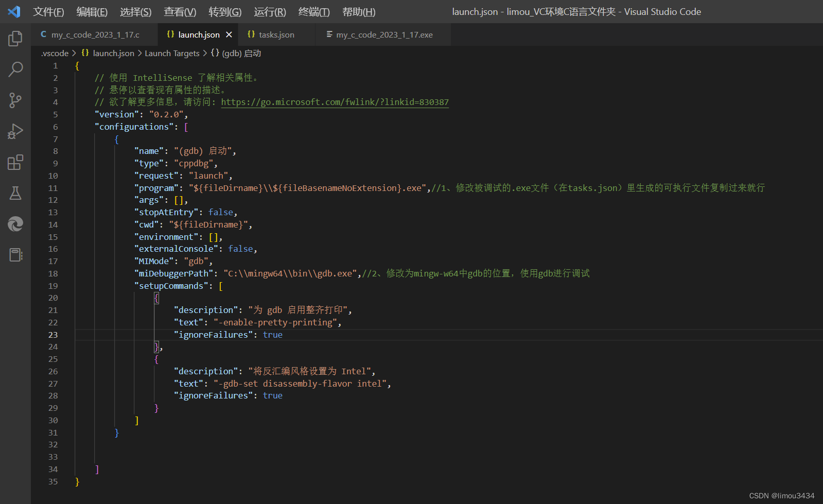Click false value of stopAtEntry
The image size is (823, 504).
click(x=221, y=212)
